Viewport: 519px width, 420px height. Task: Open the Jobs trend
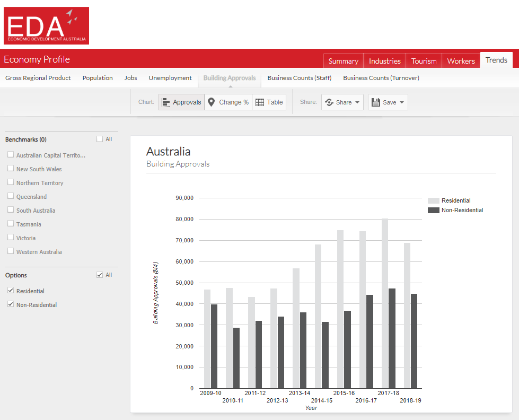(x=131, y=78)
